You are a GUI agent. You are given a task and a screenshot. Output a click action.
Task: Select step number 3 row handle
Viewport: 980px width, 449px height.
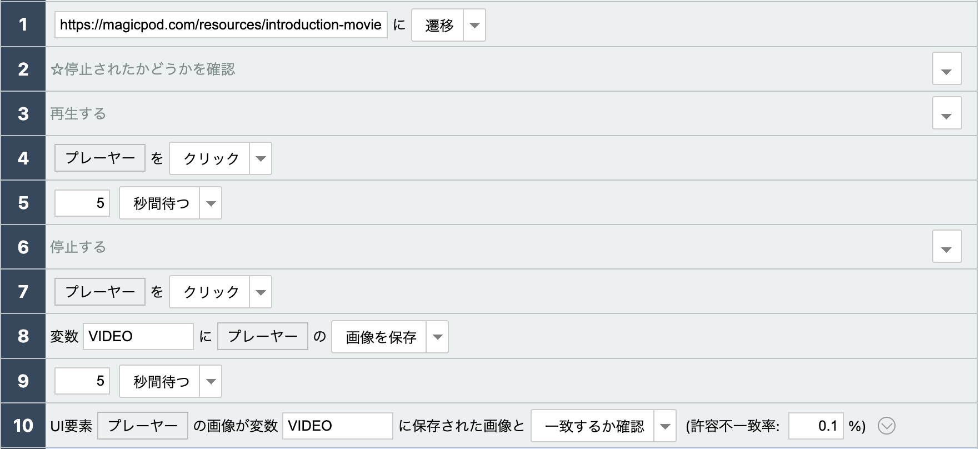23,113
